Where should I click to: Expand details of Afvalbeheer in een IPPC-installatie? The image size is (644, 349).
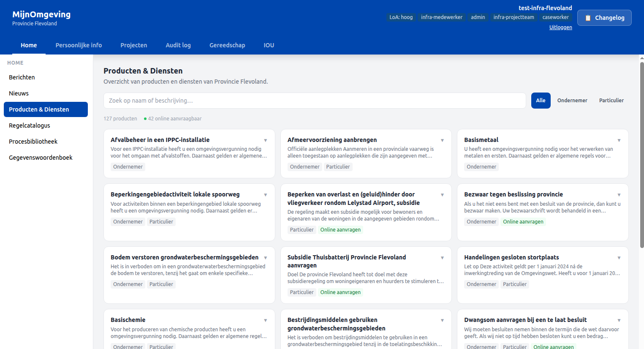pyautogui.click(x=265, y=140)
